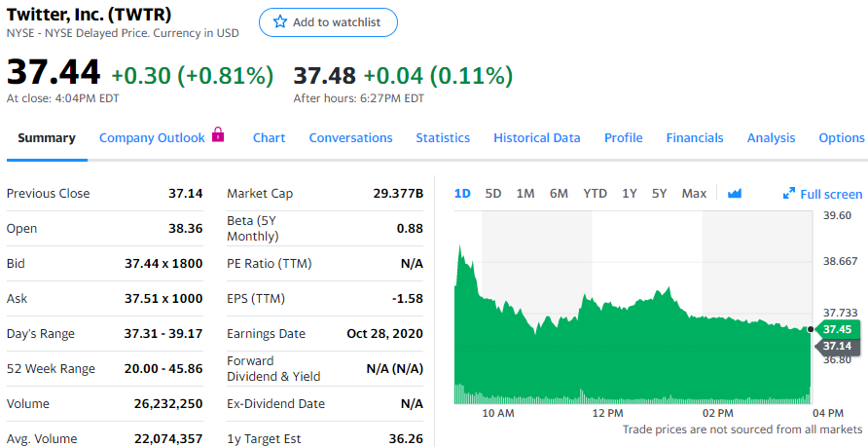The height and width of the screenshot is (447, 868).
Task: Click the Add to watchlist button
Action: pos(328,22)
